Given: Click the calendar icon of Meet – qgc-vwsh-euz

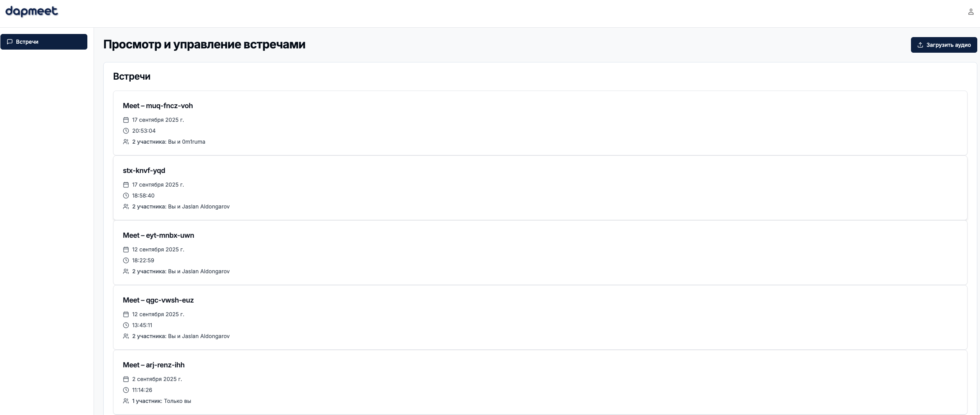Looking at the screenshot, I should click(126, 314).
